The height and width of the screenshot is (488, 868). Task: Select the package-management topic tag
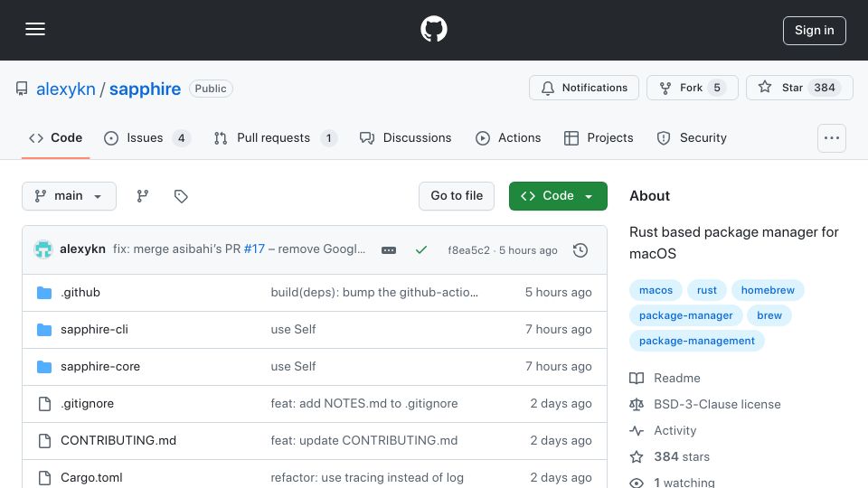(697, 341)
